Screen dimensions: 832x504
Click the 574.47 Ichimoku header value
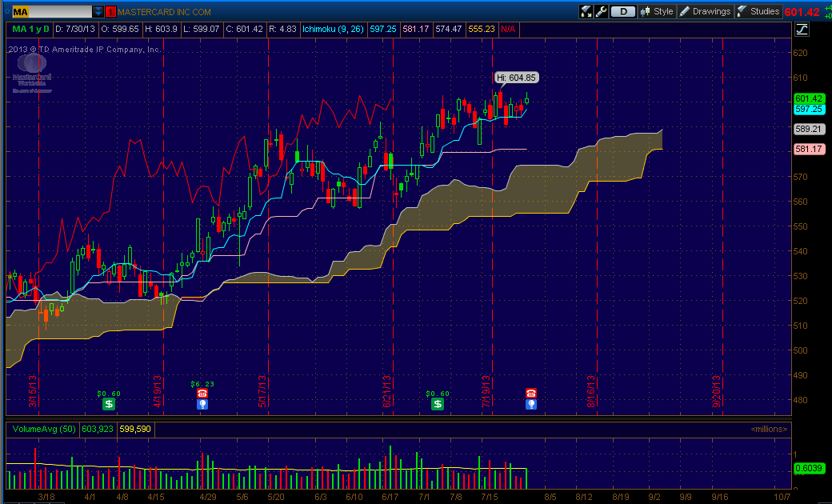pos(449,29)
